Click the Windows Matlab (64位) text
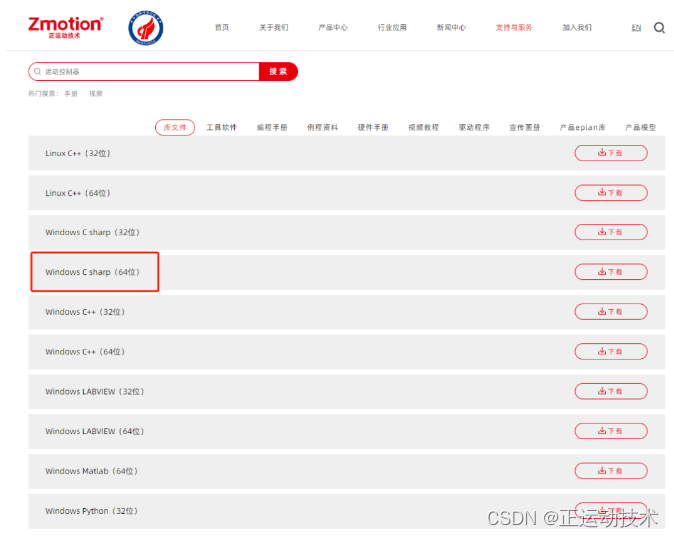 coord(92,471)
